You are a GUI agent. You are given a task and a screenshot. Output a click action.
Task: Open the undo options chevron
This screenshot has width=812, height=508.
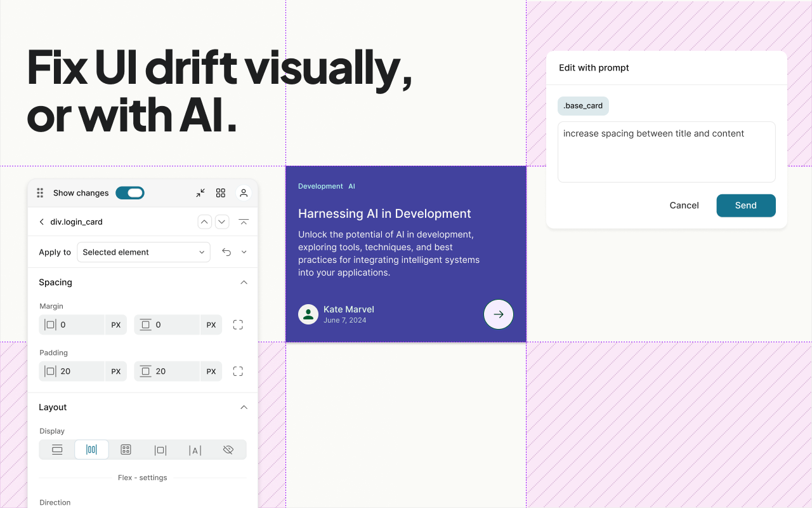click(244, 252)
